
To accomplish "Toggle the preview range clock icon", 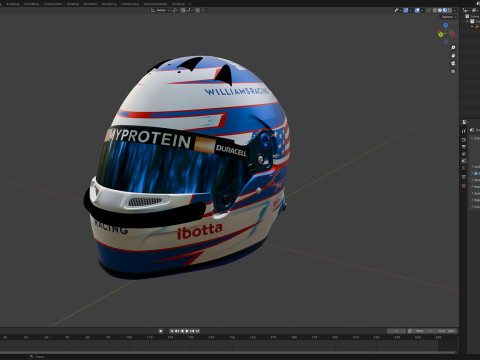I will point(410,331).
